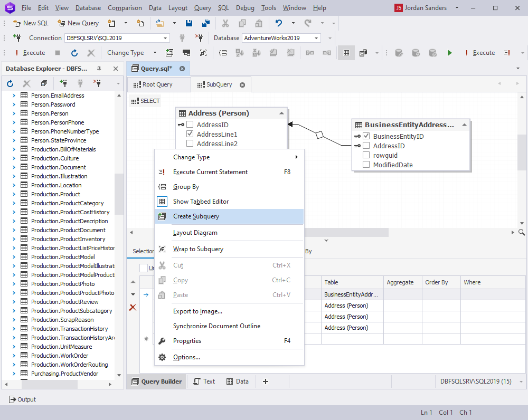Uncheck the BusinessEntityID checkbox
Screen dimensions: 528x420
click(x=366, y=136)
